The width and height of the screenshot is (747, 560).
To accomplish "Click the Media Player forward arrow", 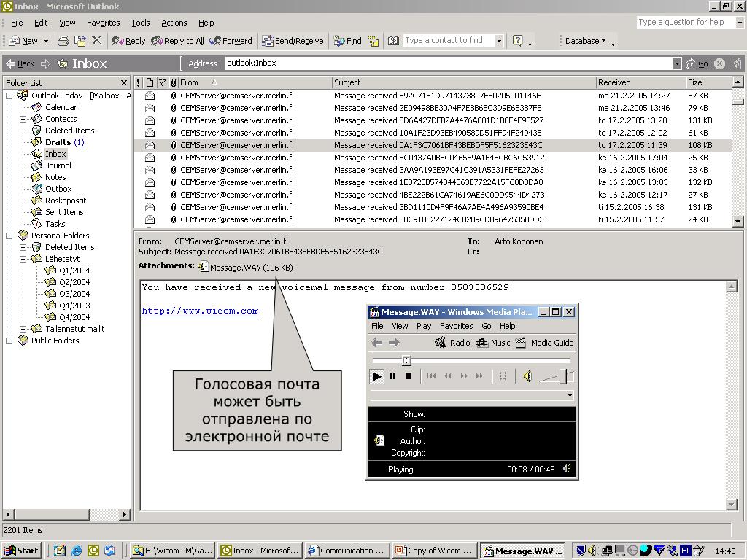I will tap(394, 343).
